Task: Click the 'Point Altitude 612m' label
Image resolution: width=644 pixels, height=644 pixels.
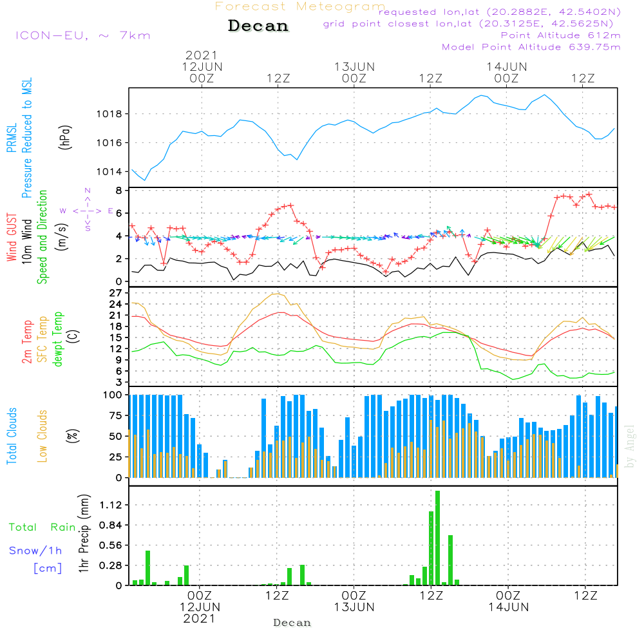Action: [x=560, y=35]
